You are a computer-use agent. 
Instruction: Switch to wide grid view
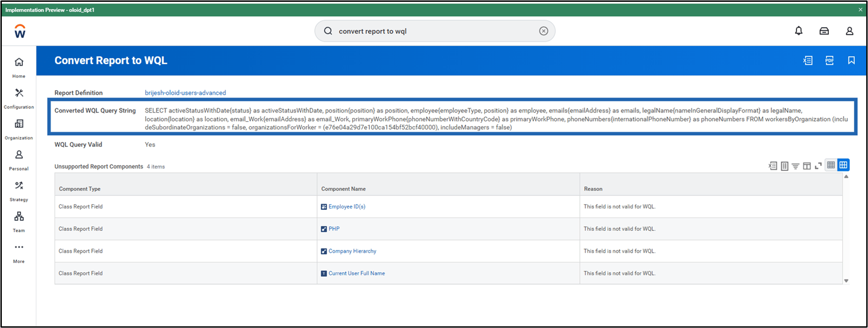point(843,165)
